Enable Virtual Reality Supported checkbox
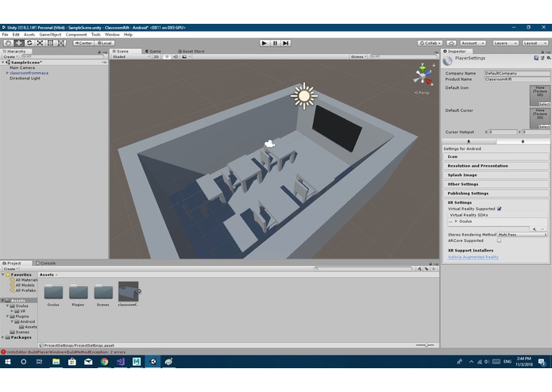 (500, 209)
